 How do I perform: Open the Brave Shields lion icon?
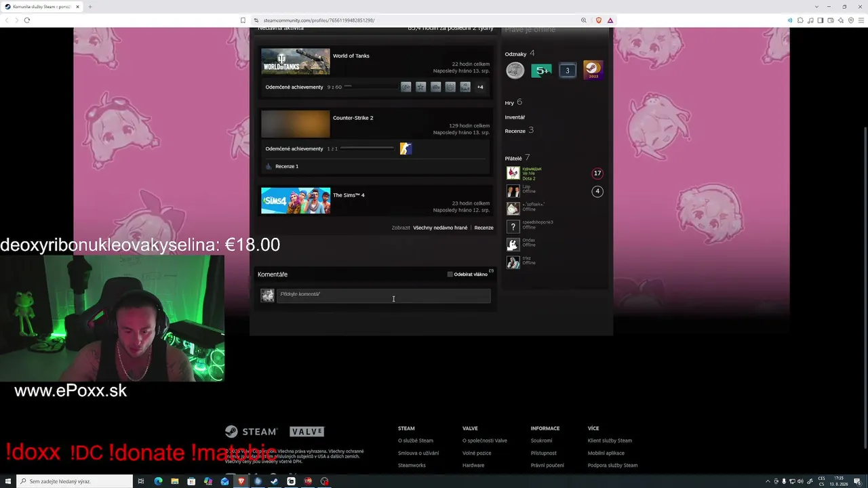(598, 20)
